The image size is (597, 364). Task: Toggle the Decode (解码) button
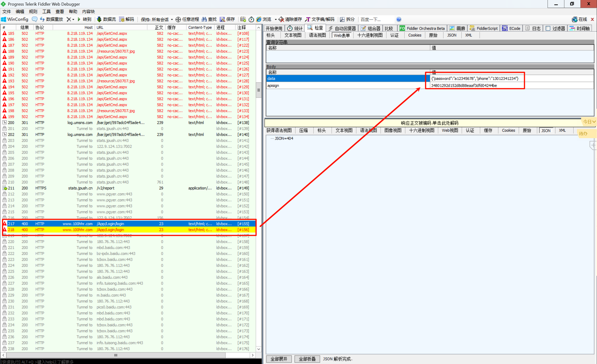tap(126, 19)
